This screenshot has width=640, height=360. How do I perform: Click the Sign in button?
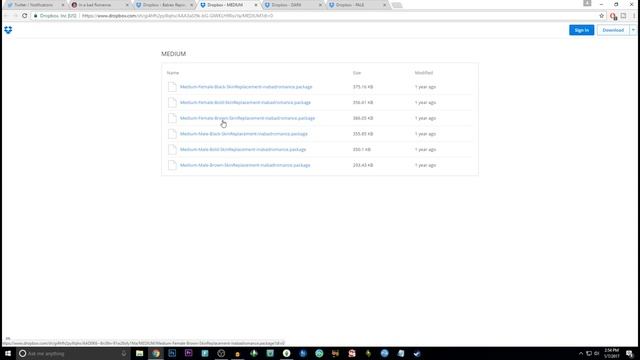point(581,30)
